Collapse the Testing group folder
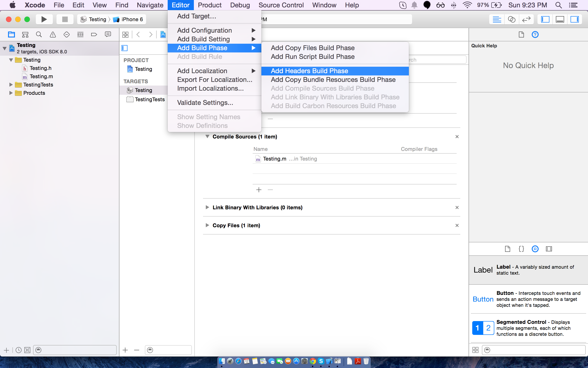The height and width of the screenshot is (368, 588). tap(11, 60)
